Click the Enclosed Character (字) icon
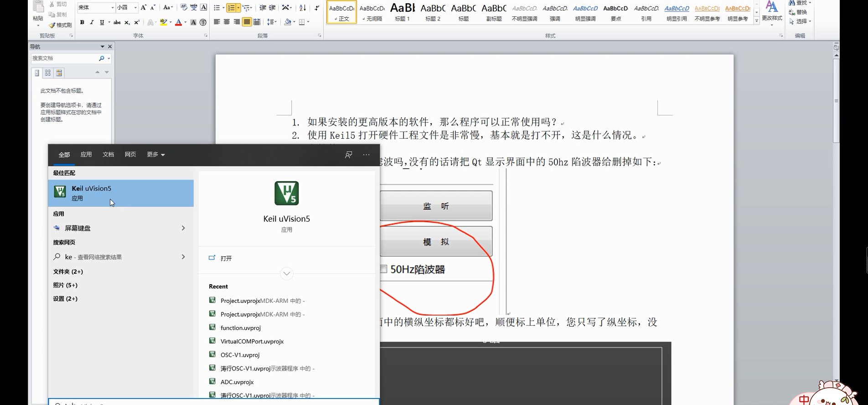Image resolution: width=868 pixels, height=405 pixels. [203, 22]
